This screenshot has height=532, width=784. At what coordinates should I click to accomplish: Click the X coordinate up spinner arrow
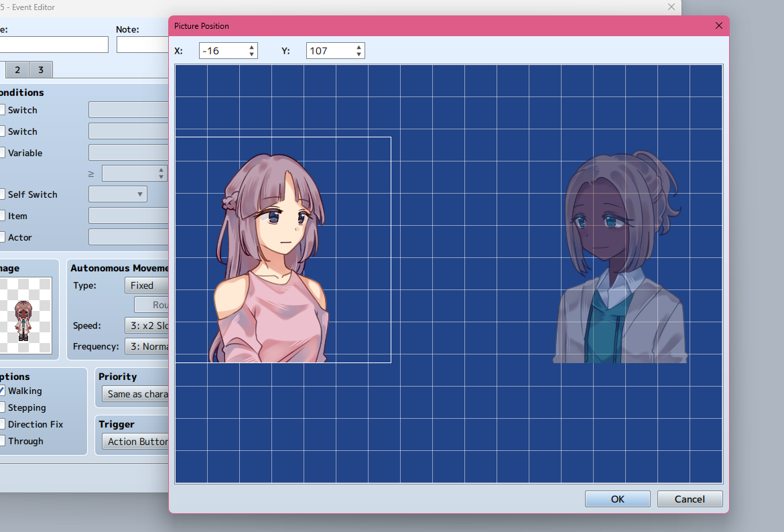pos(252,47)
